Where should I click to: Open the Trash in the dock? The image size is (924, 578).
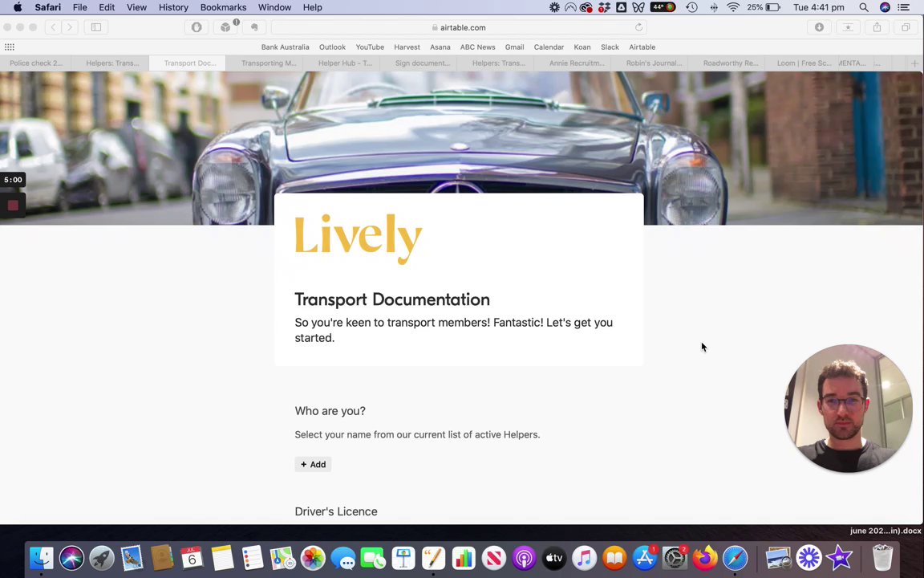(x=883, y=558)
